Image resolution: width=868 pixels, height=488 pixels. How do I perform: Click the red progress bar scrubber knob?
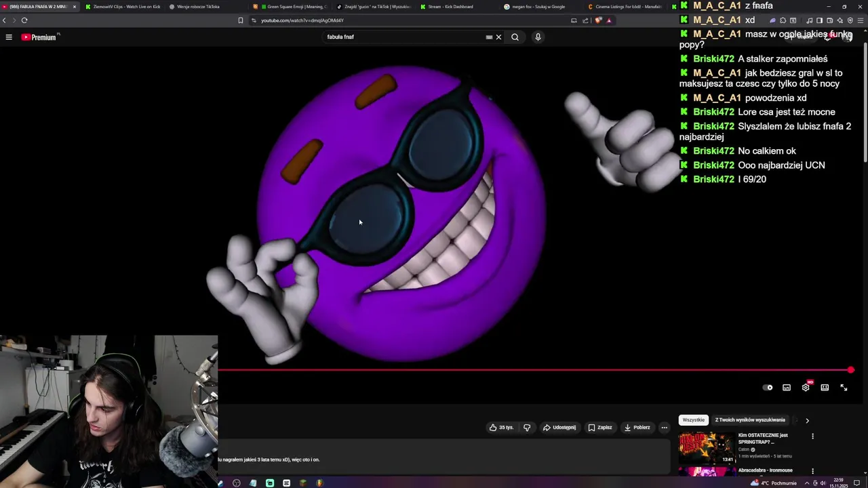[851, 370]
